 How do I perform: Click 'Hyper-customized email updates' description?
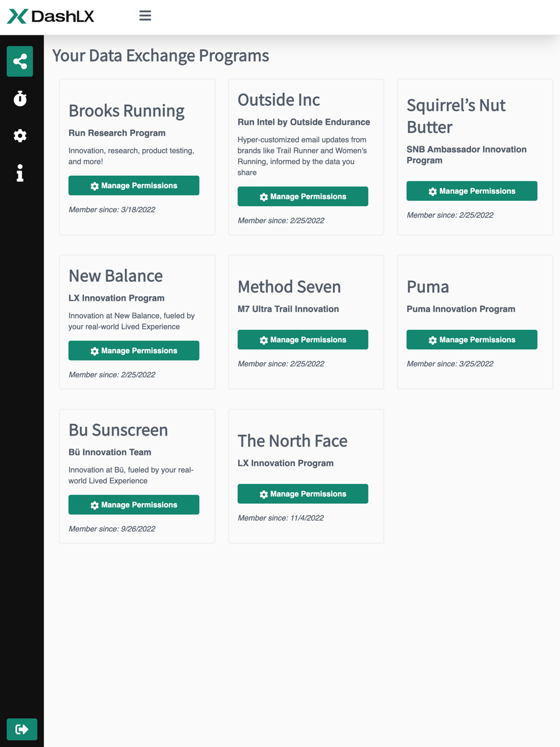click(302, 156)
